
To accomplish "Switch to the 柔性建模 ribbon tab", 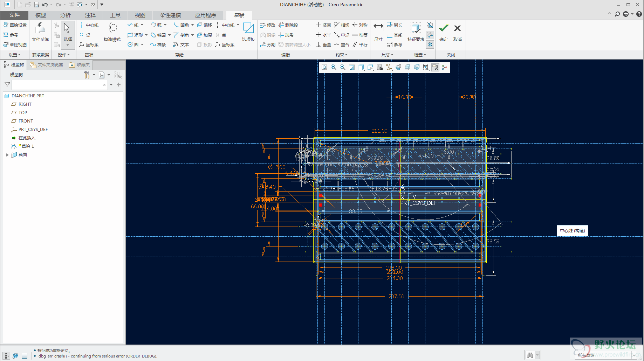I will pyautogui.click(x=170, y=15).
